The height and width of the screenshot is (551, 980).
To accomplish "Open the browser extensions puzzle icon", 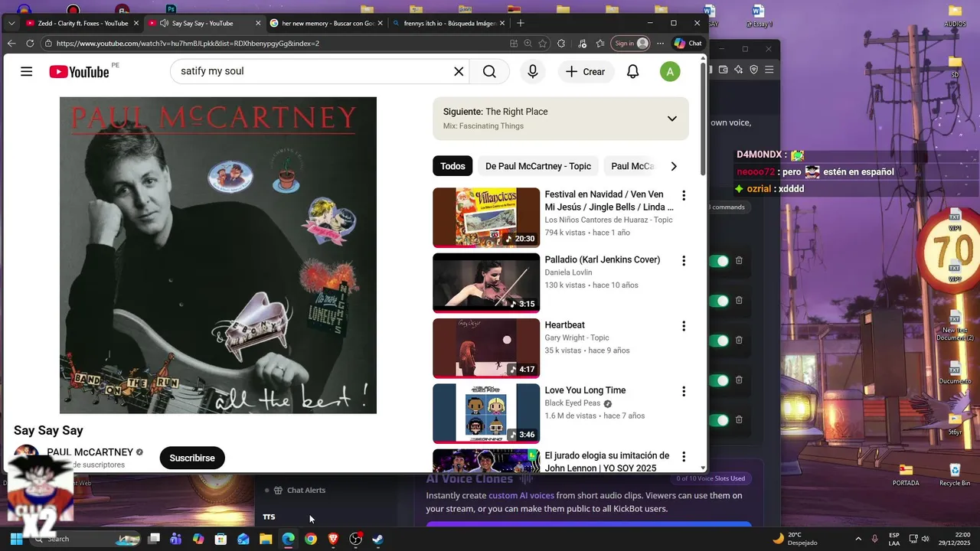I will [561, 44].
